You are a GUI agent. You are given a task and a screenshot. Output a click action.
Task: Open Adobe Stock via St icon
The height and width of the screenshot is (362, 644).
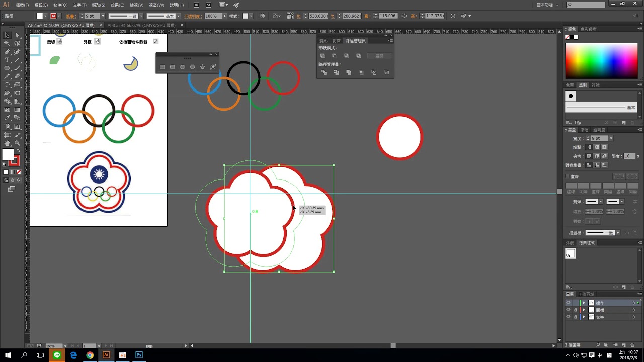(x=208, y=5)
